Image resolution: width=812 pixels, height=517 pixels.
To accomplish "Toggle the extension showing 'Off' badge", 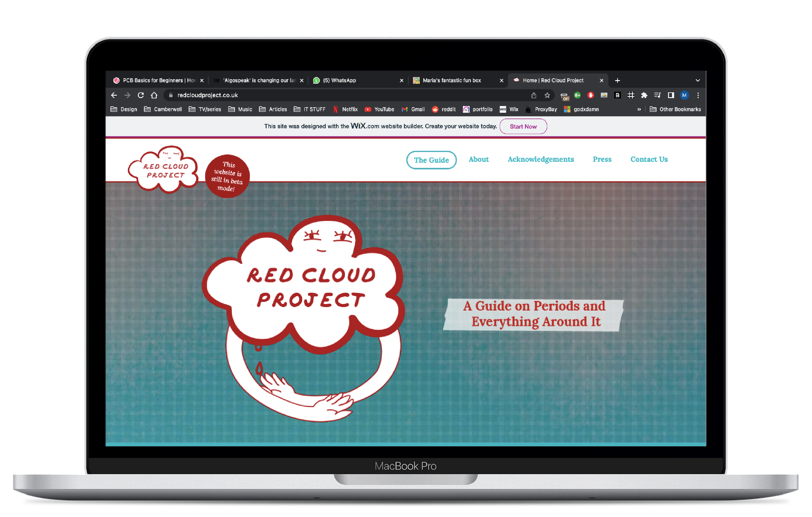I will tap(564, 96).
